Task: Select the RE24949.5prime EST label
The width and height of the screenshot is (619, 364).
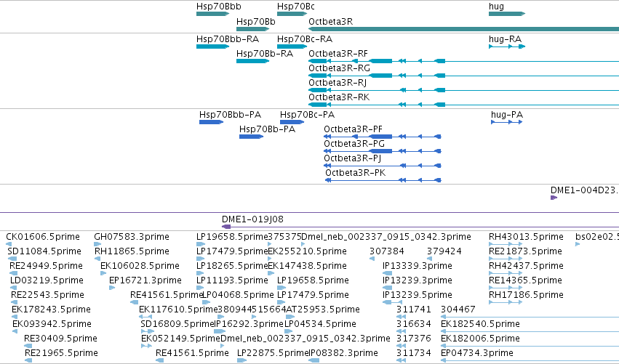Action: click(x=46, y=266)
